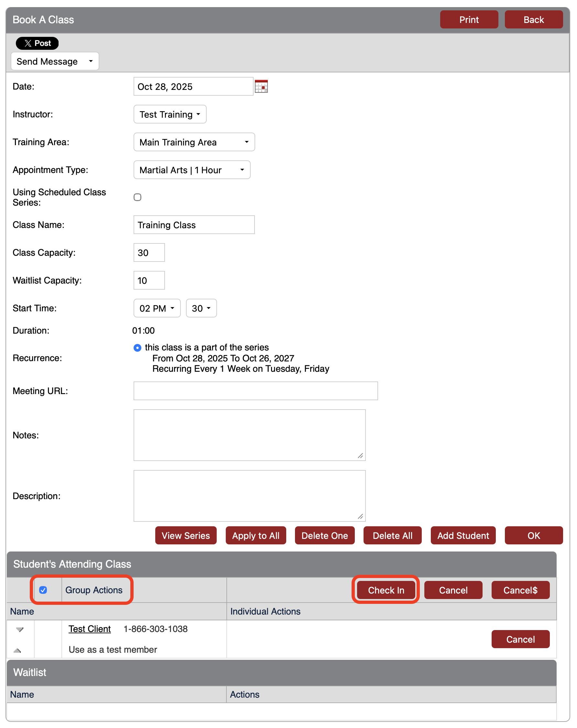
Task: Add a student to the class
Action: pyautogui.click(x=463, y=536)
